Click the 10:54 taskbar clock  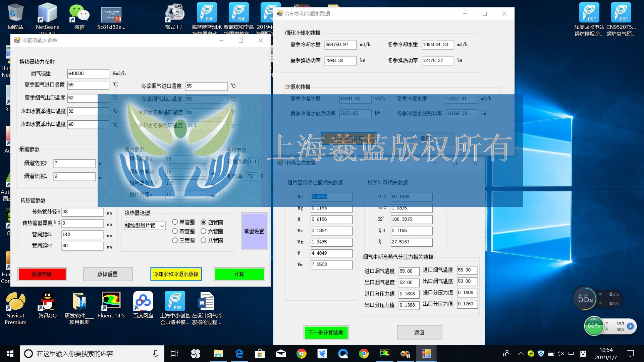[x=606, y=354]
